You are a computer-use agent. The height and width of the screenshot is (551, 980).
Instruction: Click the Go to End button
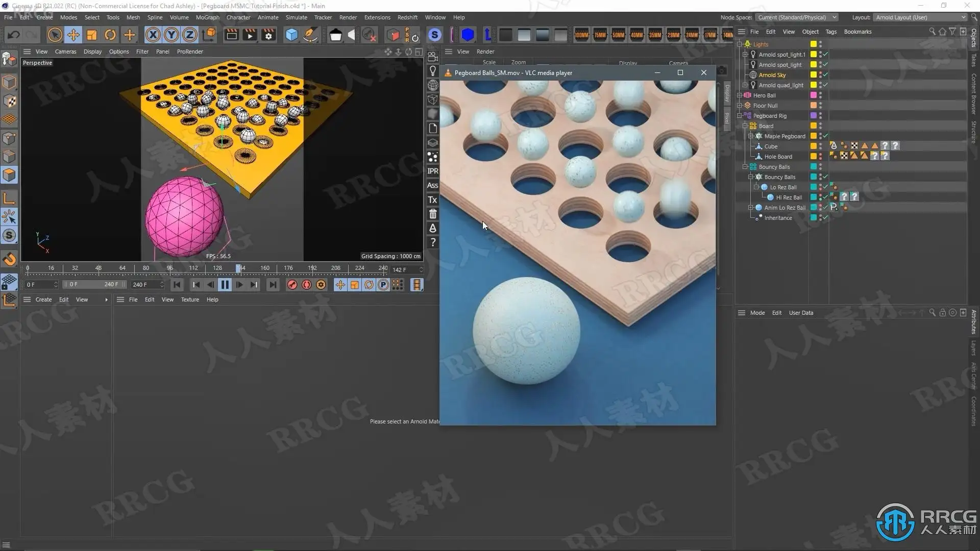click(273, 285)
